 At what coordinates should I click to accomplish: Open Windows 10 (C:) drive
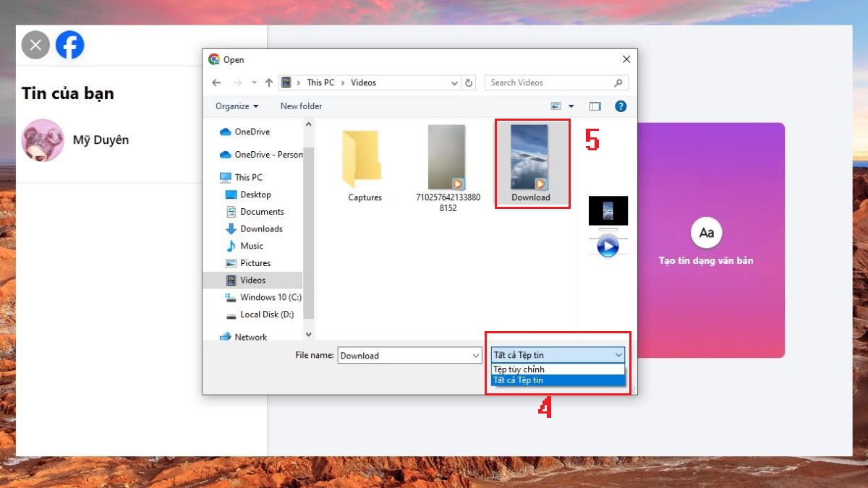(263, 297)
